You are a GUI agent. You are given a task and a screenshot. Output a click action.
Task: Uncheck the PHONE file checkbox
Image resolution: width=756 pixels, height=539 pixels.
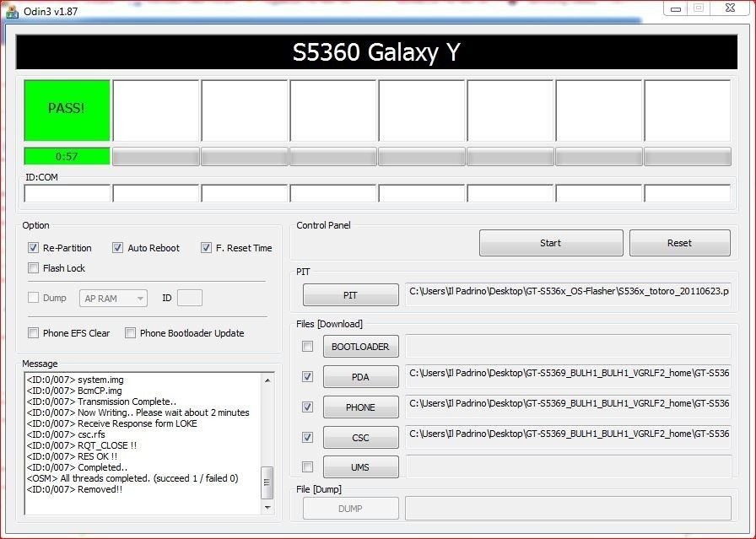pos(307,407)
